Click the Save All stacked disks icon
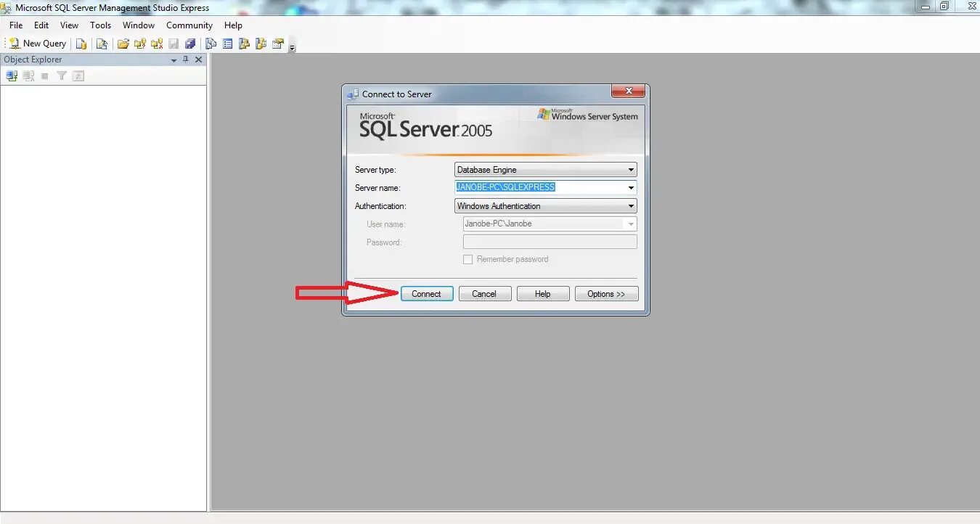 coord(190,44)
